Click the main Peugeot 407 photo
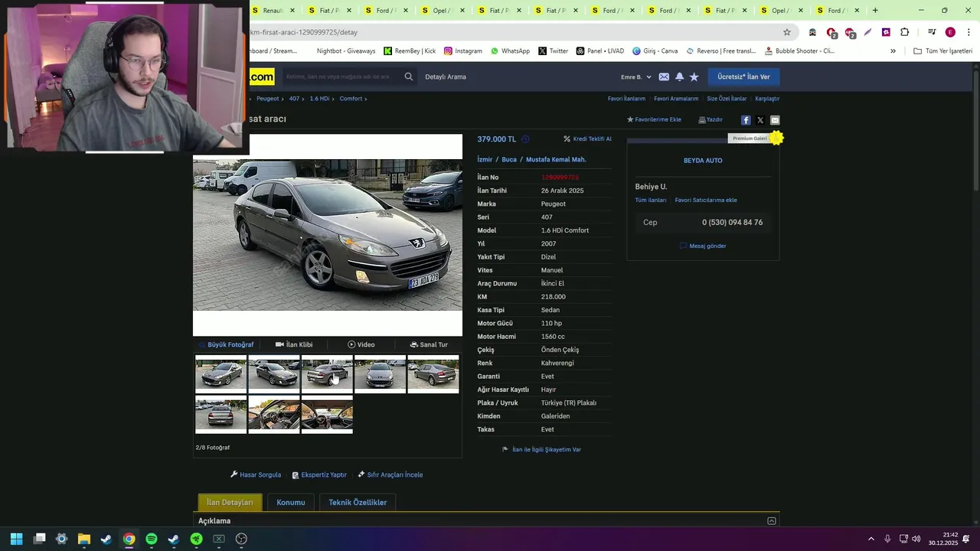Screen dimensions: 980x551 328,235
